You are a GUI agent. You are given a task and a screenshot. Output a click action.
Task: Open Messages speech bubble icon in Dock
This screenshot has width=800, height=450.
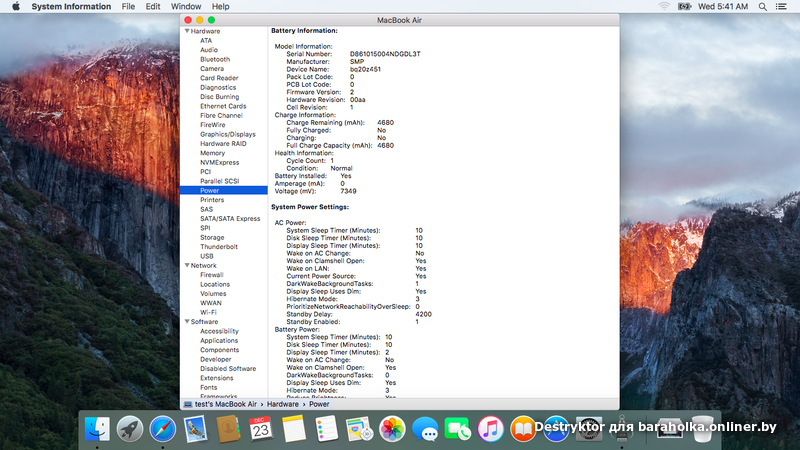[x=425, y=429]
